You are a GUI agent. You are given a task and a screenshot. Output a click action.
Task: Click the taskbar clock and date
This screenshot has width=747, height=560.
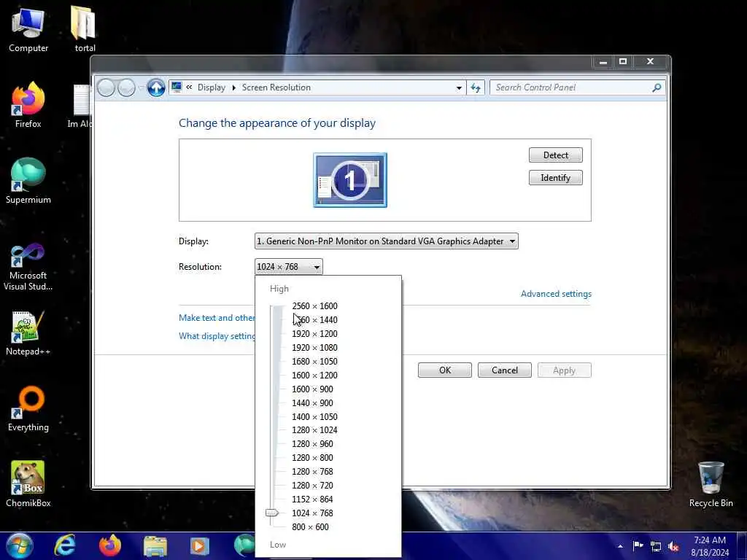pyautogui.click(x=710, y=546)
